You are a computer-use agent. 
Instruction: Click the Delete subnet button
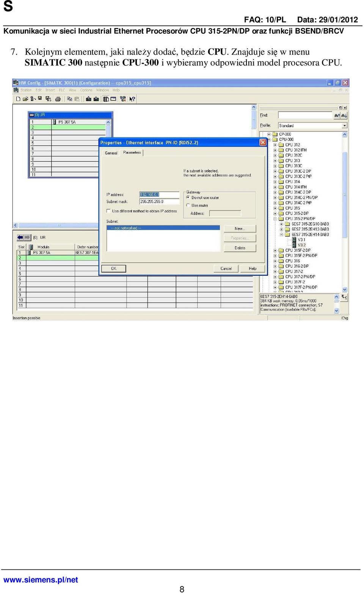pos(240,248)
